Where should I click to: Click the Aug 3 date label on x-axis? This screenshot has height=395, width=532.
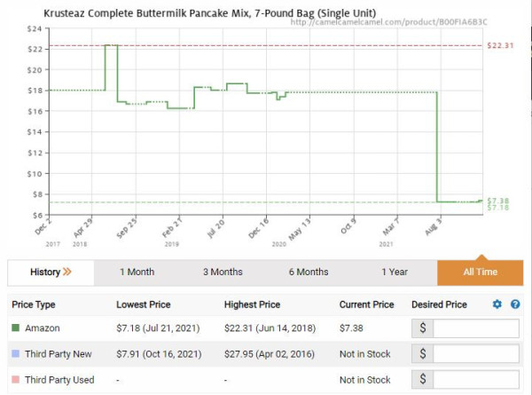434,226
